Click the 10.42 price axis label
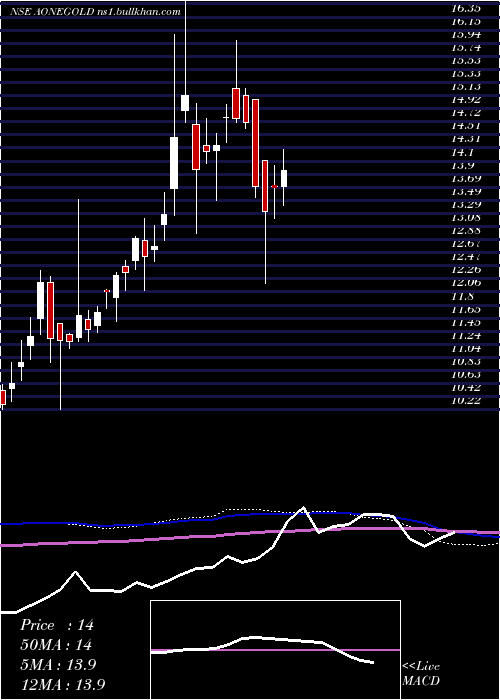This screenshot has width=500, height=700. [x=465, y=387]
